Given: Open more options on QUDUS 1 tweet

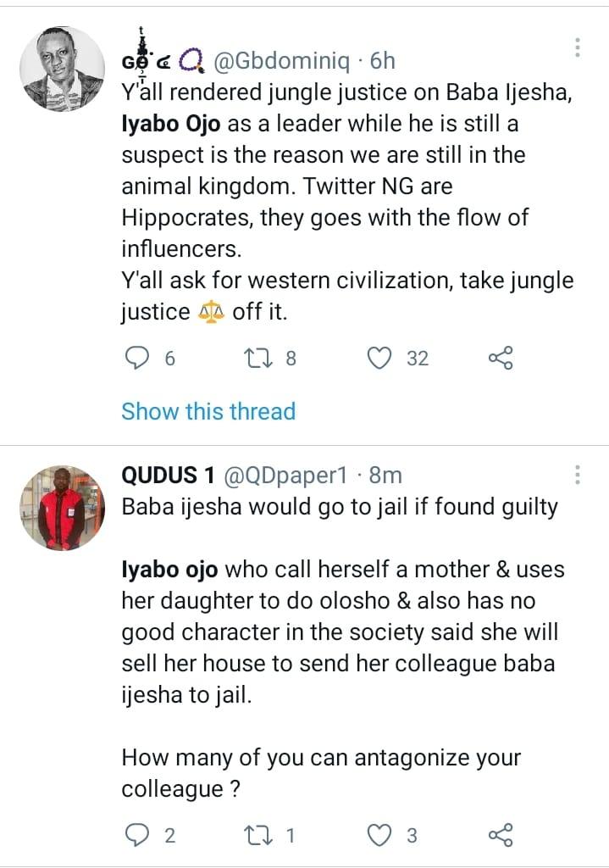Looking at the screenshot, I should click(578, 474).
